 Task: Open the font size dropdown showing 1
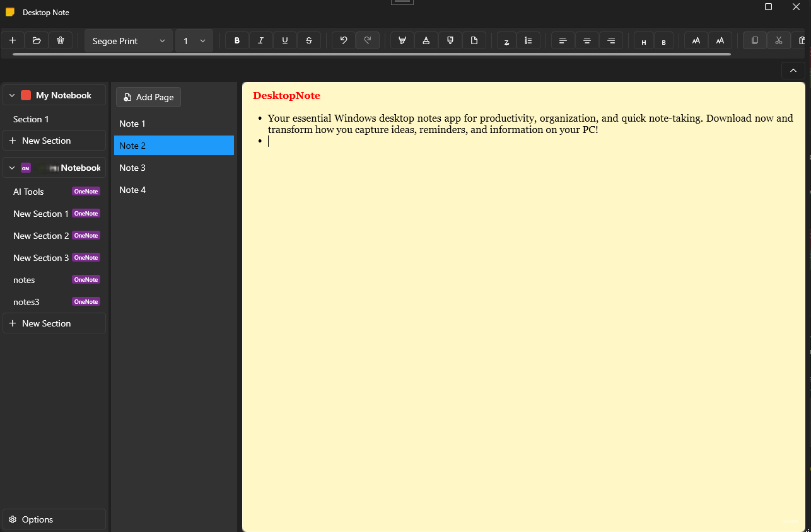pos(194,40)
